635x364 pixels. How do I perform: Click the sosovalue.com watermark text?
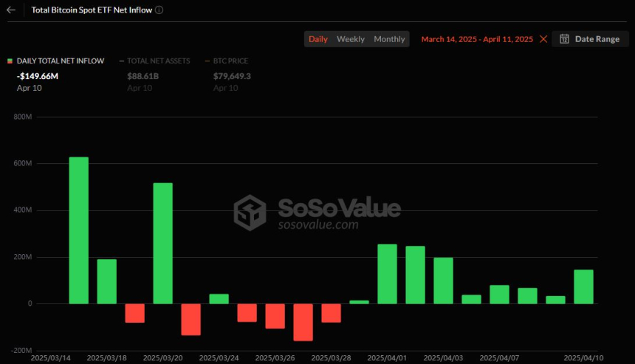(x=318, y=224)
